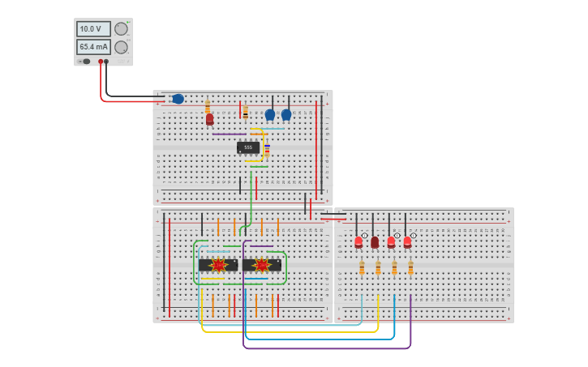Select the left damaged IC with explosion marker
The height and width of the screenshot is (367, 588).
(218, 265)
